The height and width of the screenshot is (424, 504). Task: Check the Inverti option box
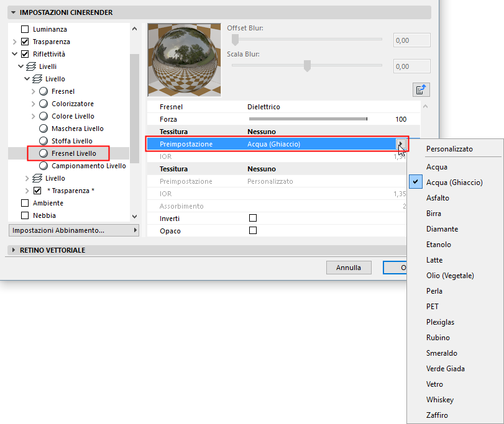pos(253,219)
